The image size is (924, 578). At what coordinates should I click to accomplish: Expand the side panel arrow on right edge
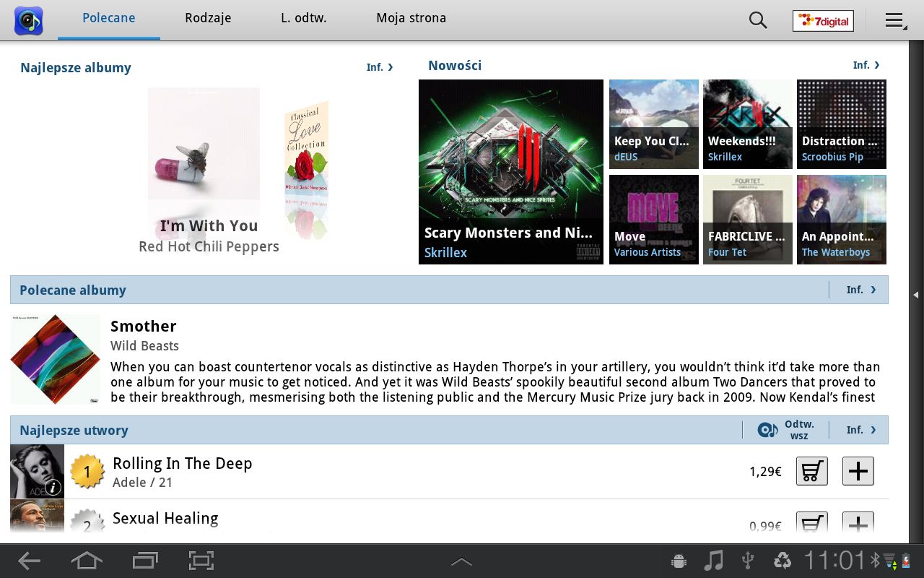pos(916,295)
